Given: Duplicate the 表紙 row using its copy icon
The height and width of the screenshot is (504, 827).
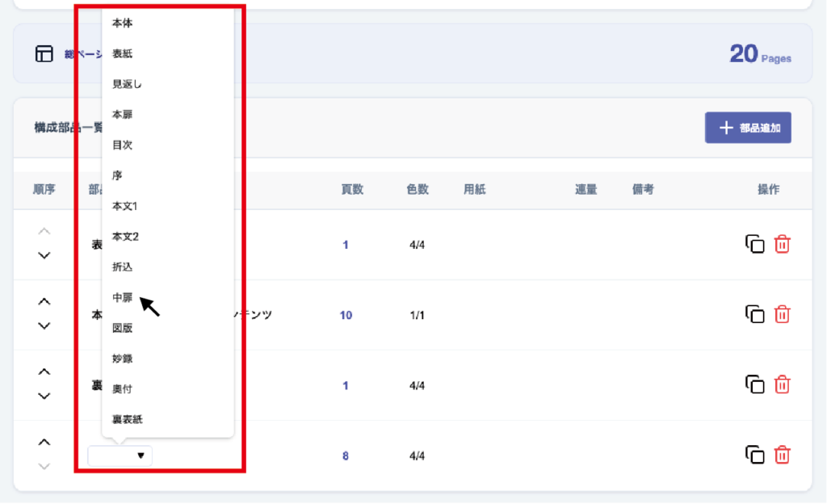Looking at the screenshot, I should pos(754,244).
